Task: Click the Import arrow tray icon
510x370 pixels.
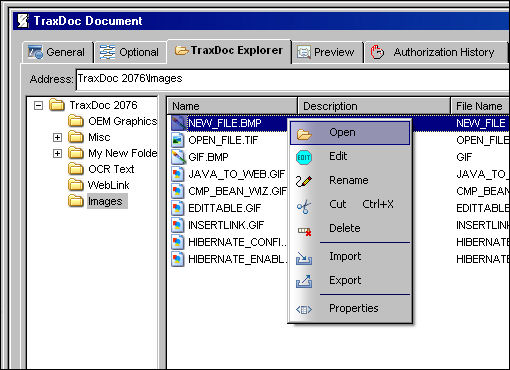Action: coord(304,258)
